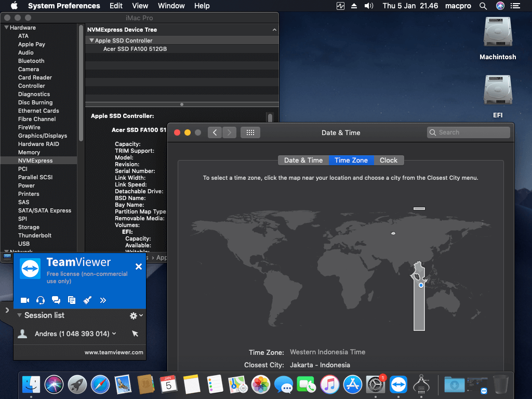This screenshot has height=399, width=532.
Task: Open the Window menu in the menu bar
Action: (171, 6)
